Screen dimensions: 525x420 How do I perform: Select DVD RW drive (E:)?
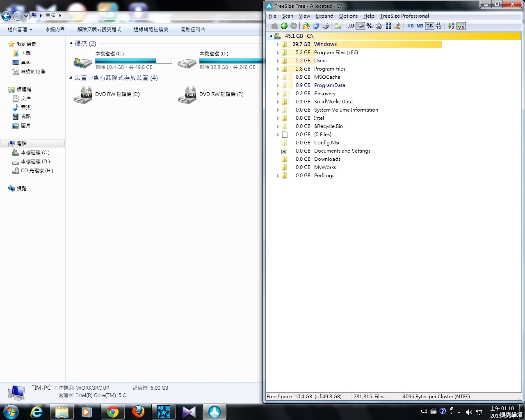107,95
